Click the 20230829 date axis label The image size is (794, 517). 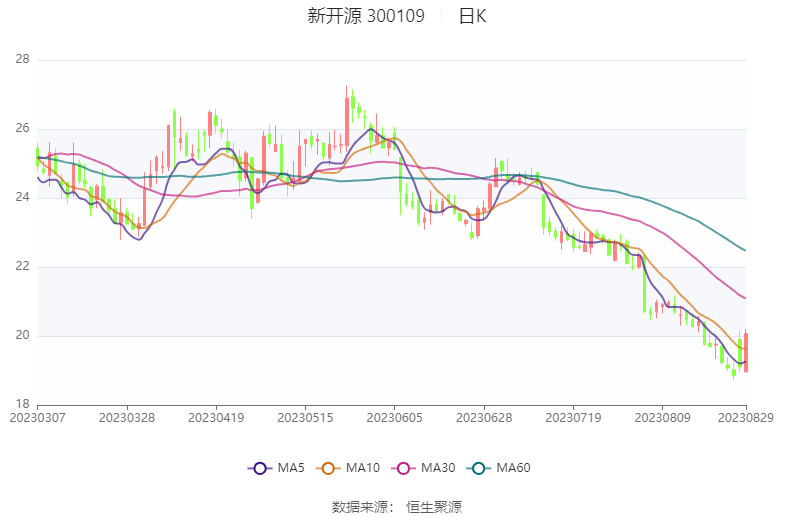[746, 418]
